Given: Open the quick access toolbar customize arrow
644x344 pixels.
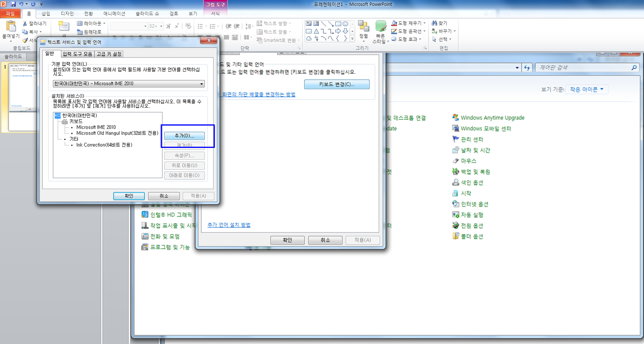Looking at the screenshot, I should coord(41,4).
